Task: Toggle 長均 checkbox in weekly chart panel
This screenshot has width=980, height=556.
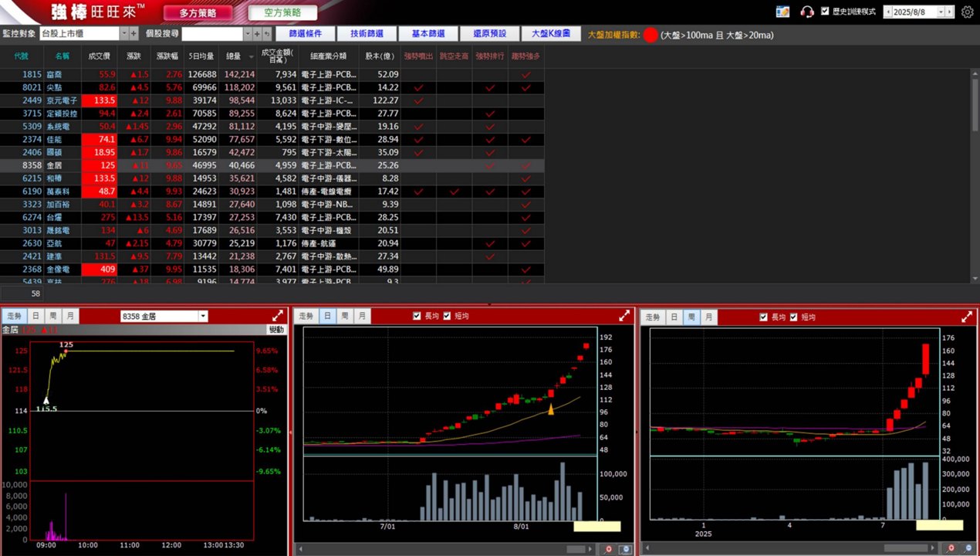Action: 764,317
